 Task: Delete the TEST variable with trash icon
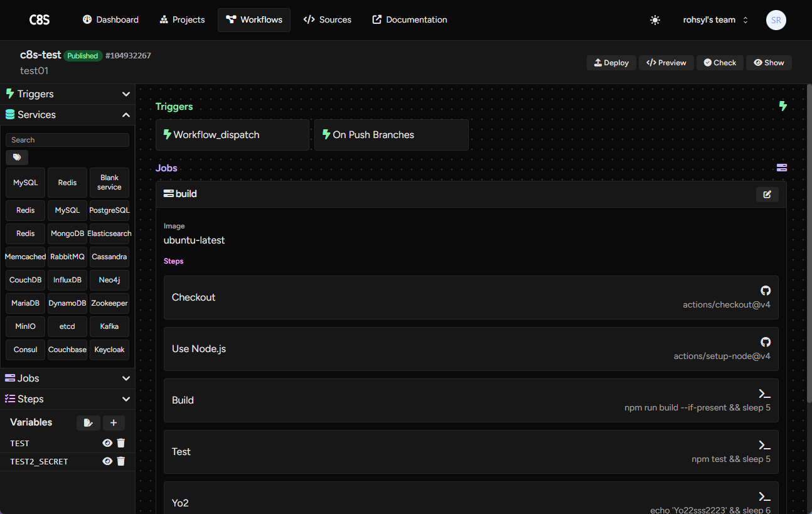click(x=121, y=443)
